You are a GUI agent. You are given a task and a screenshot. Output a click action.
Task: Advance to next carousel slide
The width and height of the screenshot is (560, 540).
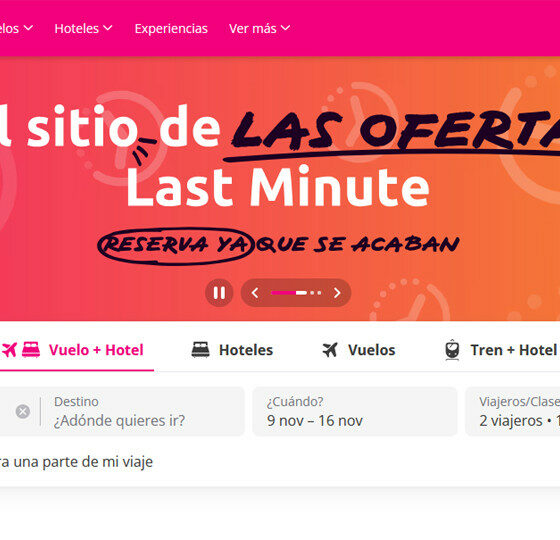click(x=337, y=293)
